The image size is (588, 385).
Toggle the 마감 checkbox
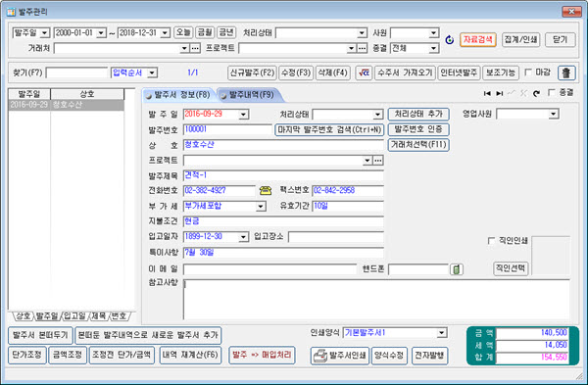coord(528,72)
